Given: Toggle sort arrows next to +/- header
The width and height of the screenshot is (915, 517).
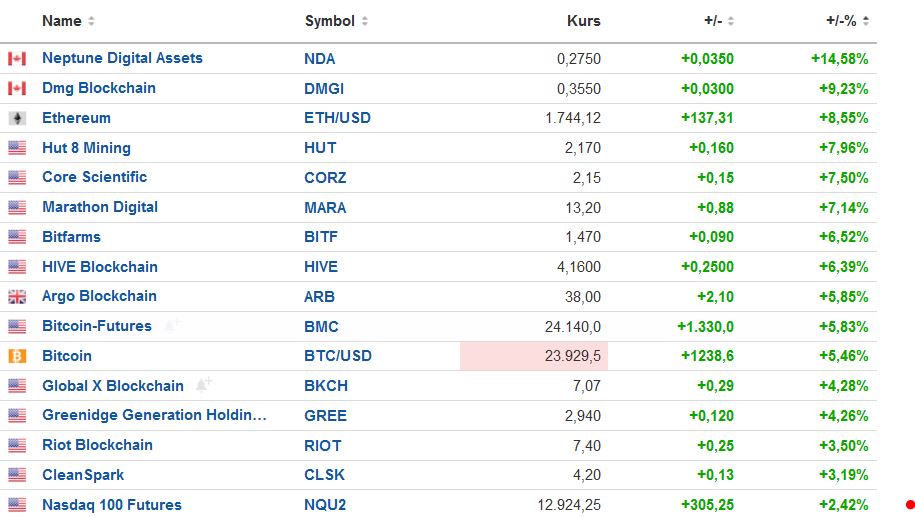Looking at the screenshot, I should pos(731,21).
